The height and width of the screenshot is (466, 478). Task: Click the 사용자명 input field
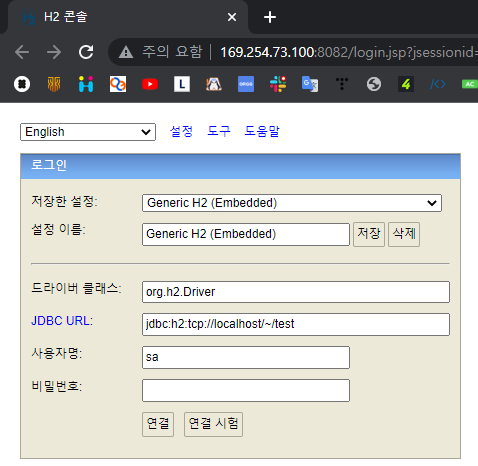pyautogui.click(x=246, y=357)
